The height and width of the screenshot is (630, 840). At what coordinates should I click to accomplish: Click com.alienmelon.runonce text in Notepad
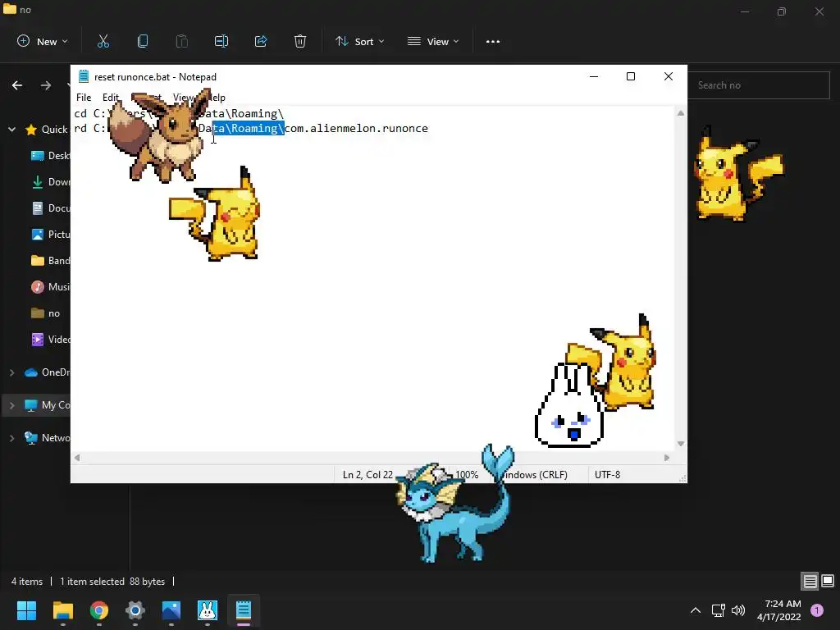click(356, 129)
